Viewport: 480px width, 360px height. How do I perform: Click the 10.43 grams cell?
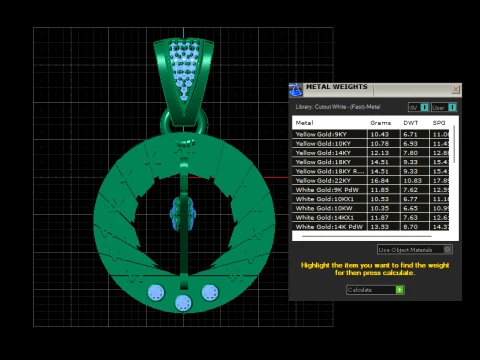383,134
